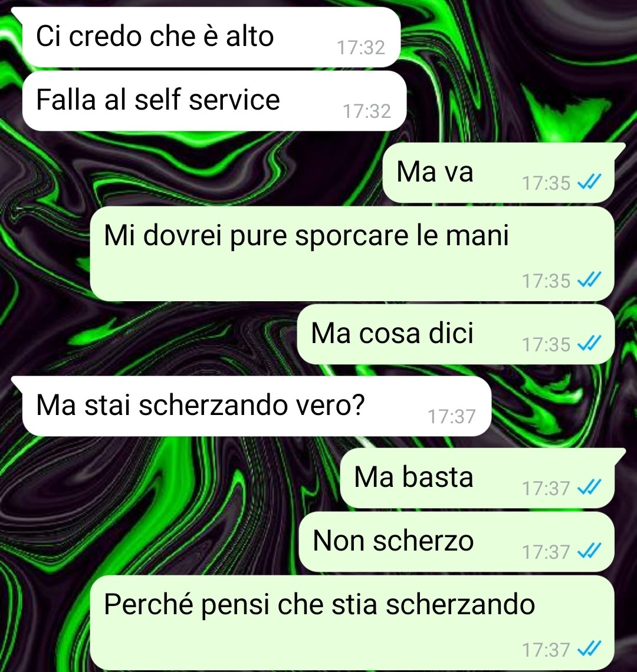Tap the read ticks beside 'Ma cosa dici'
The height and width of the screenshot is (672, 637).
click(589, 343)
